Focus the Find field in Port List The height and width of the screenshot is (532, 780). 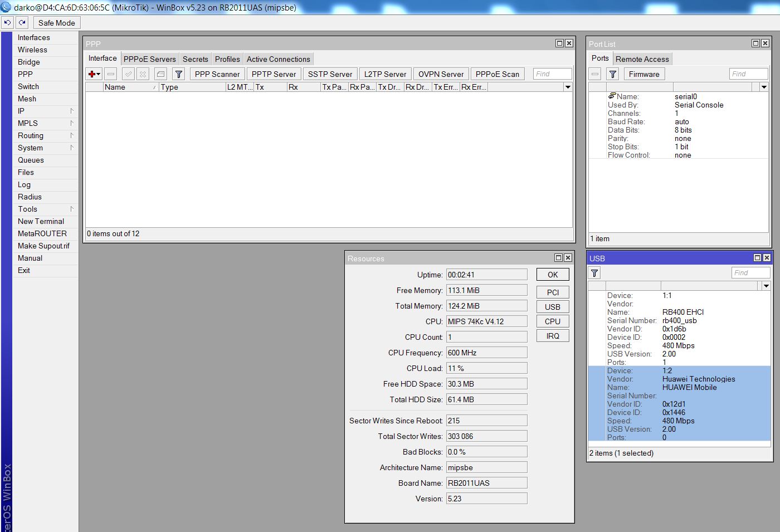(749, 74)
